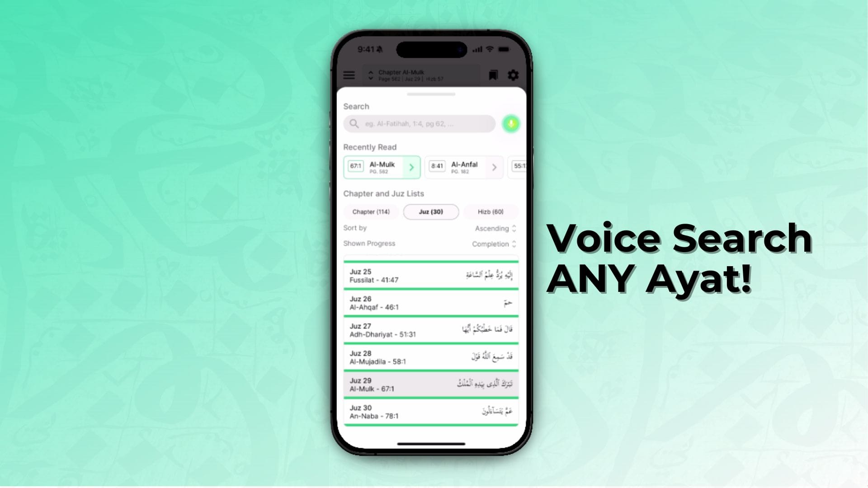The height and width of the screenshot is (488, 868).
Task: Tap the settings gear icon
Action: coord(512,75)
